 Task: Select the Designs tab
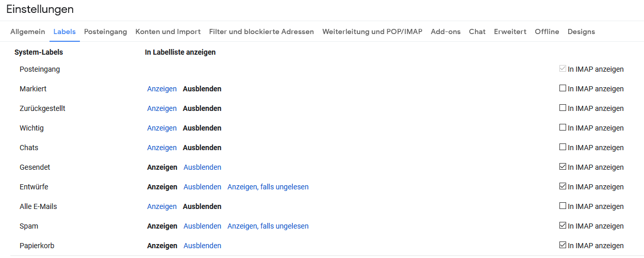581,31
